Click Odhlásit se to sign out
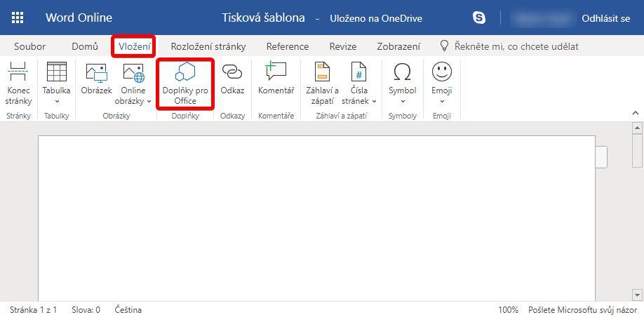Image resolution: width=644 pixels, height=317 pixels. (606, 18)
